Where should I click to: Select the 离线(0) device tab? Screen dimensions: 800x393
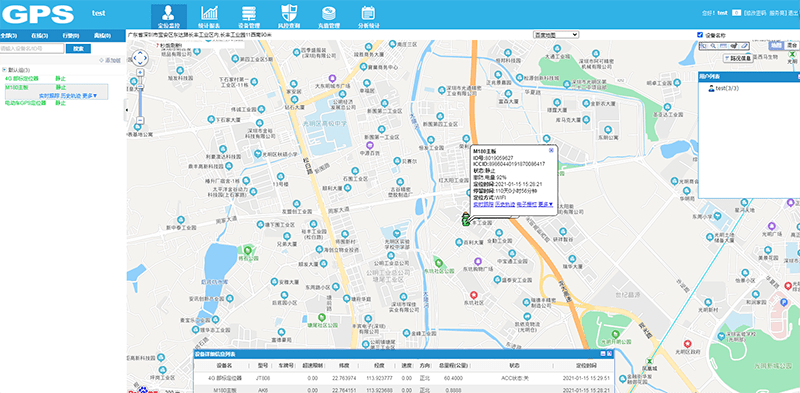[x=102, y=36]
